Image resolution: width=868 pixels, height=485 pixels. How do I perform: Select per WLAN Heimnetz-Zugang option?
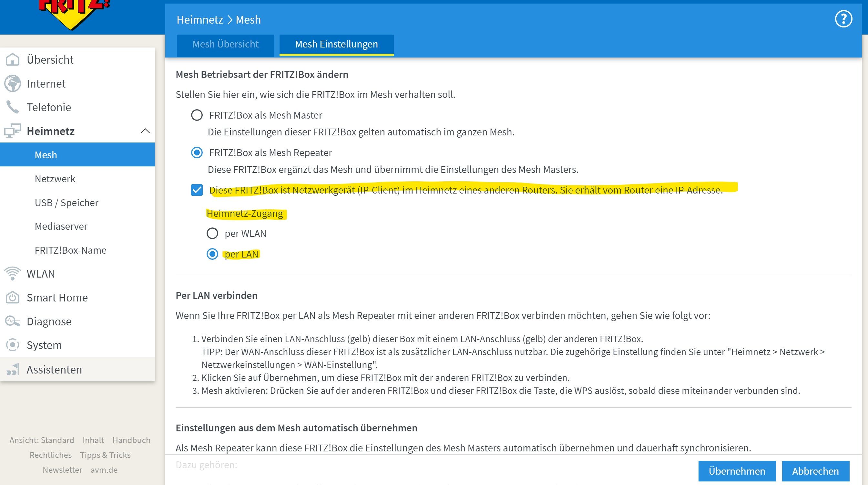tap(212, 233)
